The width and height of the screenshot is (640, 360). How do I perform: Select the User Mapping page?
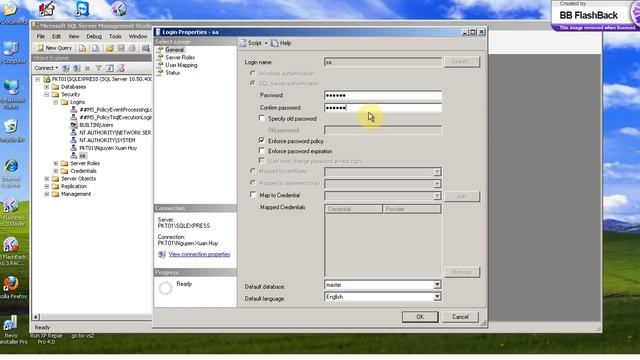click(x=181, y=65)
